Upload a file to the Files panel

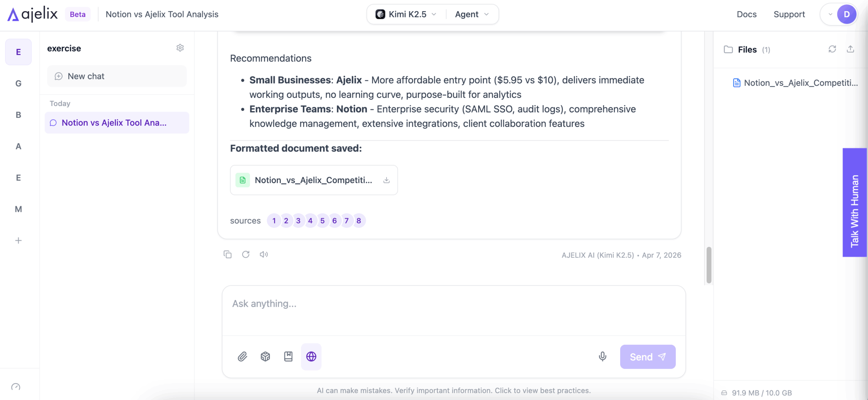tap(850, 49)
